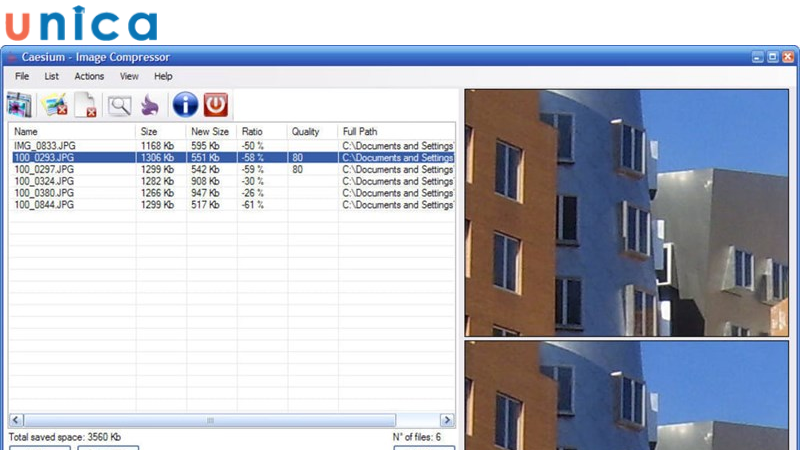
Task: Minimize the Caesium window
Action: tap(758, 57)
